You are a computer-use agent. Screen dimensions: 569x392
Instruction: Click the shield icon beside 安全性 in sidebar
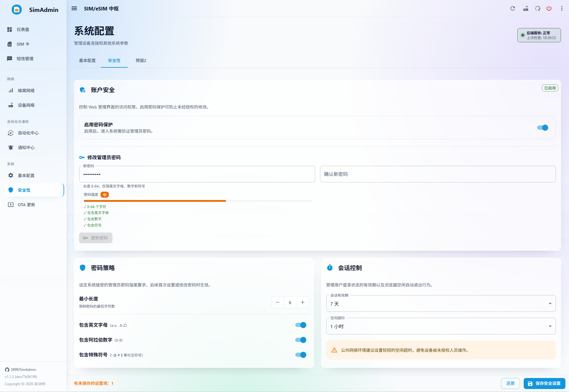11,190
